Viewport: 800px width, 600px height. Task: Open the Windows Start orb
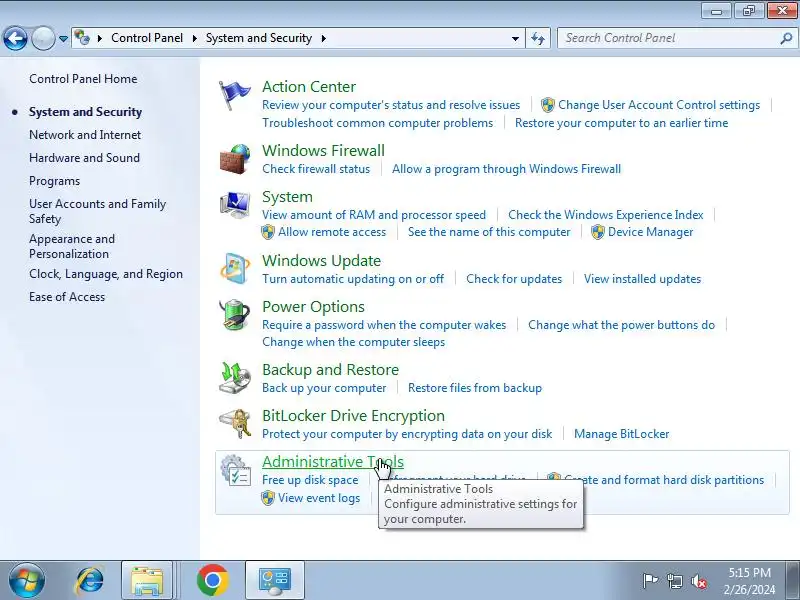point(27,580)
